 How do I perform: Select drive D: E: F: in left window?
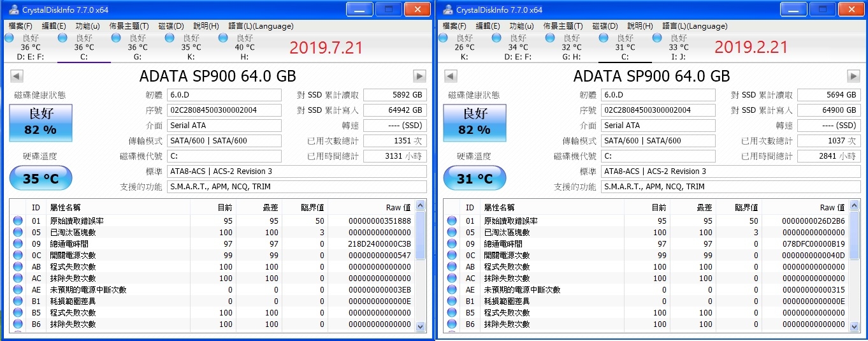point(30,47)
